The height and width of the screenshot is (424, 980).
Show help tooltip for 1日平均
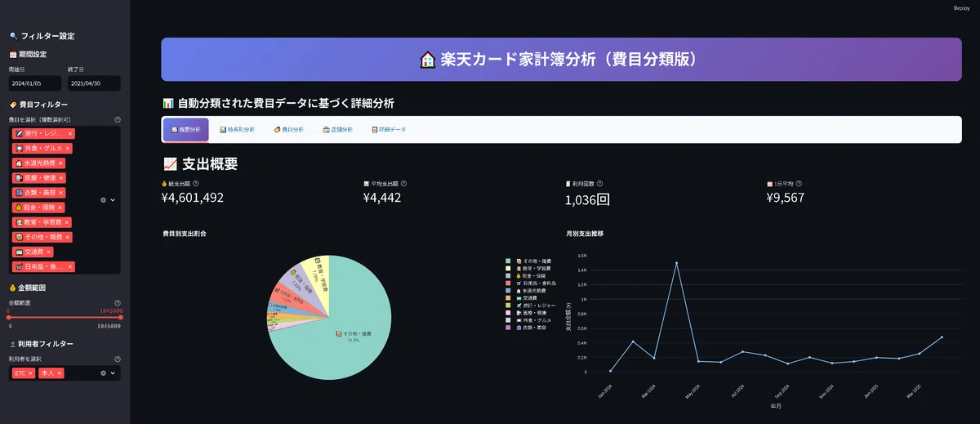[799, 184]
